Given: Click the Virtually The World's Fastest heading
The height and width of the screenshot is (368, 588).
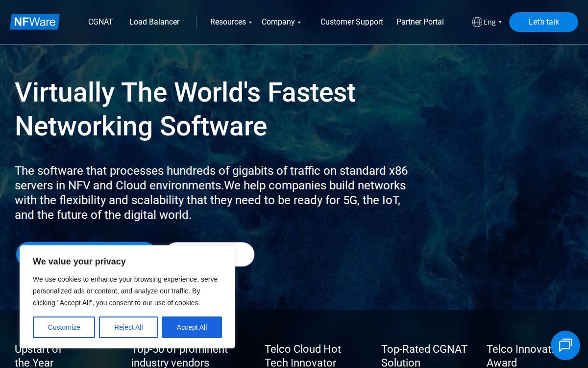Looking at the screenshot, I should click(185, 109).
